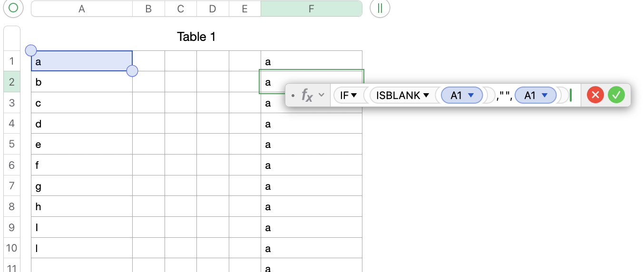The height and width of the screenshot is (272, 644).
Task: Click the top-left selection handle of cell A1
Action: [x=30, y=50]
